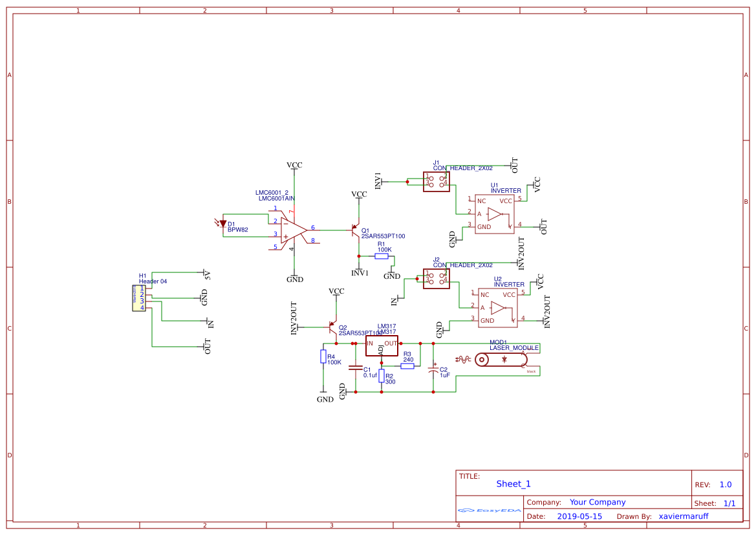The height and width of the screenshot is (535, 756).
Task: Select the date 2019-05-15 in title block
Action: [x=580, y=516]
